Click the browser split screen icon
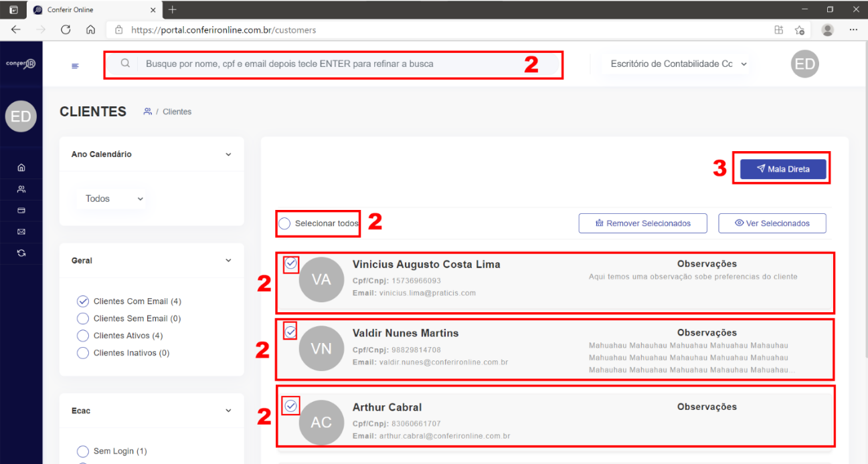 point(778,29)
